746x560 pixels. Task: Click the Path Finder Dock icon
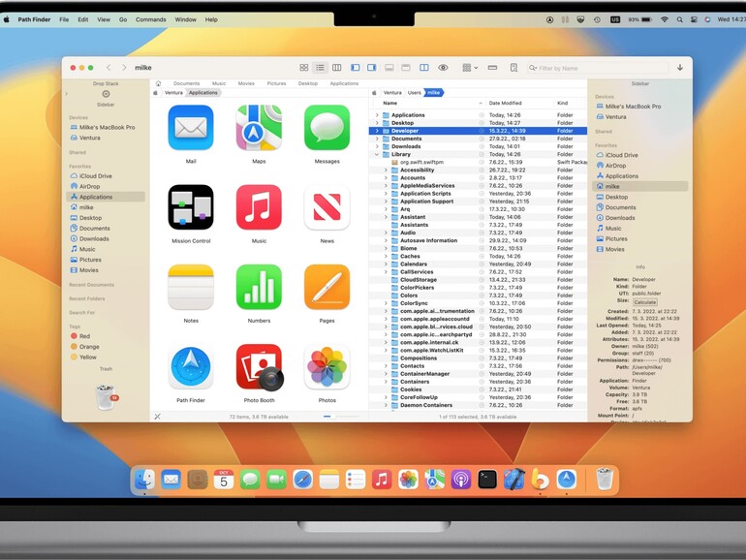[566, 480]
